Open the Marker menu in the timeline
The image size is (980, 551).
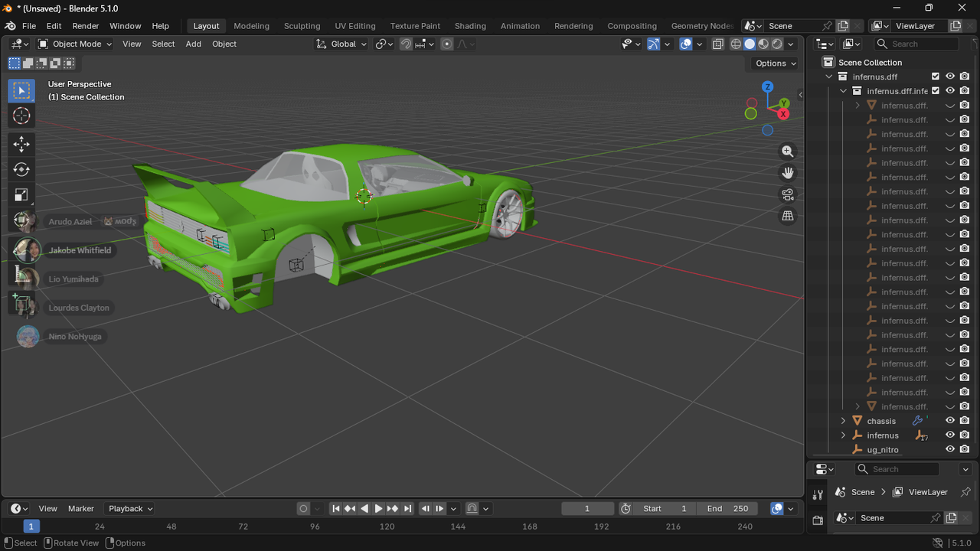[x=81, y=509]
